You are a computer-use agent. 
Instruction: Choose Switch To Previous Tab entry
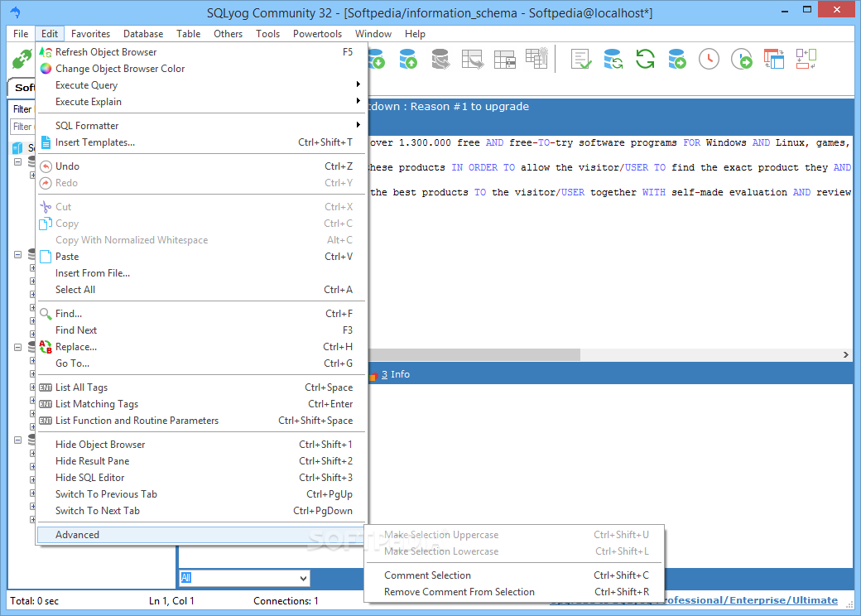pos(201,494)
